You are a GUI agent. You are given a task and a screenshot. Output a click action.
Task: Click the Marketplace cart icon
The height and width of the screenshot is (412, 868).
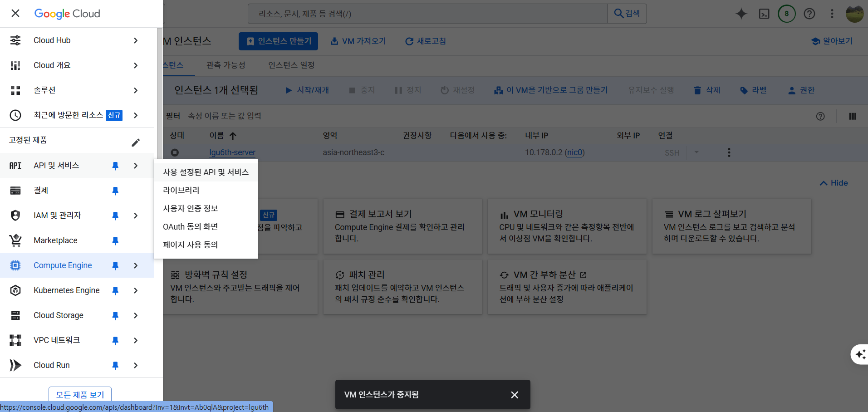15,240
